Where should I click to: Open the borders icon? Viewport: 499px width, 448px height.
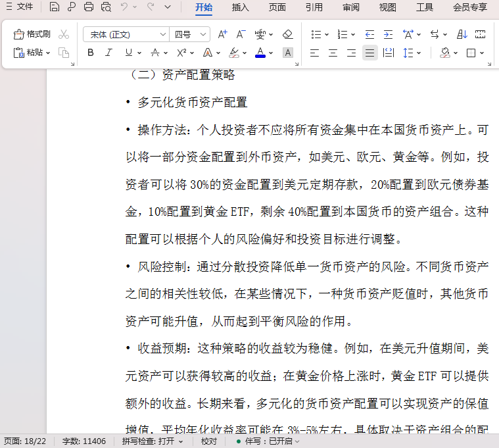point(471,53)
